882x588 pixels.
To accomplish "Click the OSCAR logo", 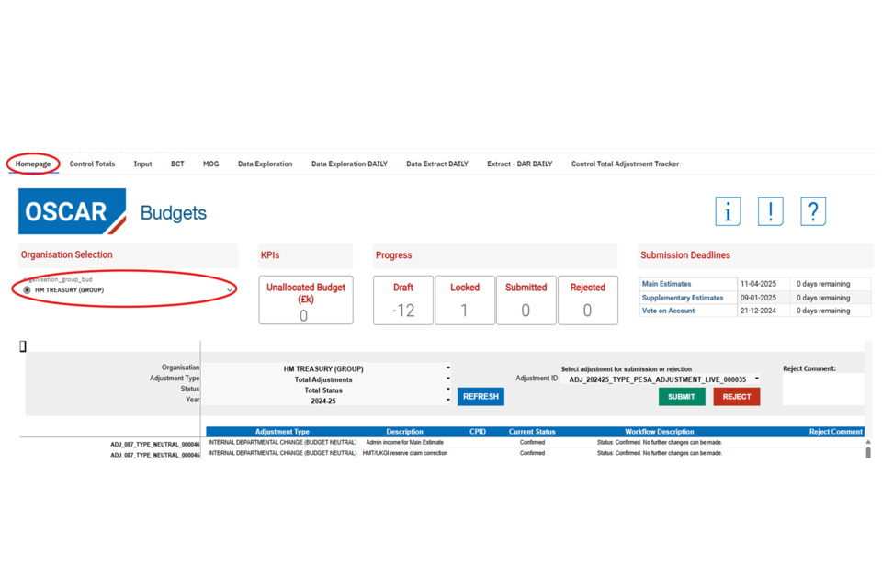I will (73, 212).
